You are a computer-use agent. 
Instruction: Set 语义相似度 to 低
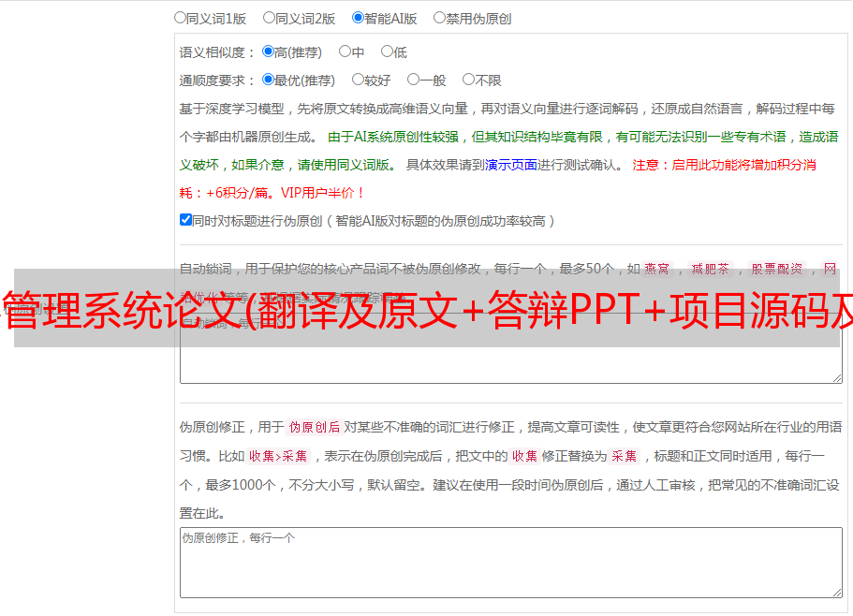pyautogui.click(x=387, y=51)
